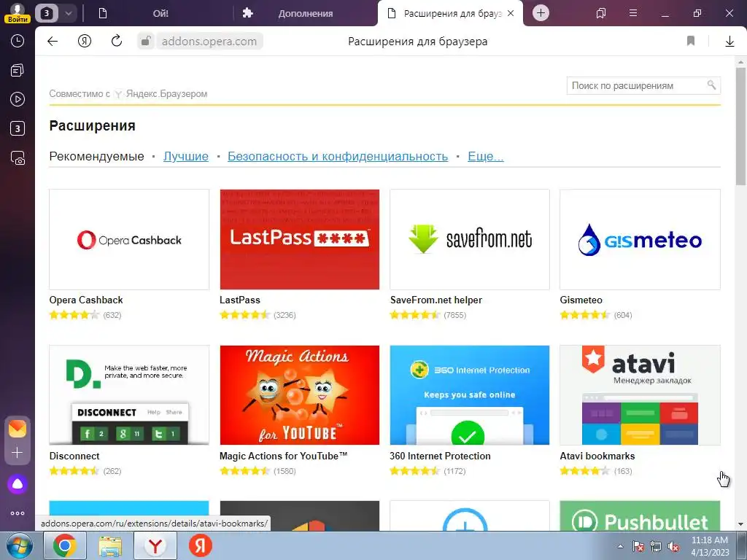747x560 pixels.
Task: Click the Yandex Я home button
Action: tap(85, 42)
